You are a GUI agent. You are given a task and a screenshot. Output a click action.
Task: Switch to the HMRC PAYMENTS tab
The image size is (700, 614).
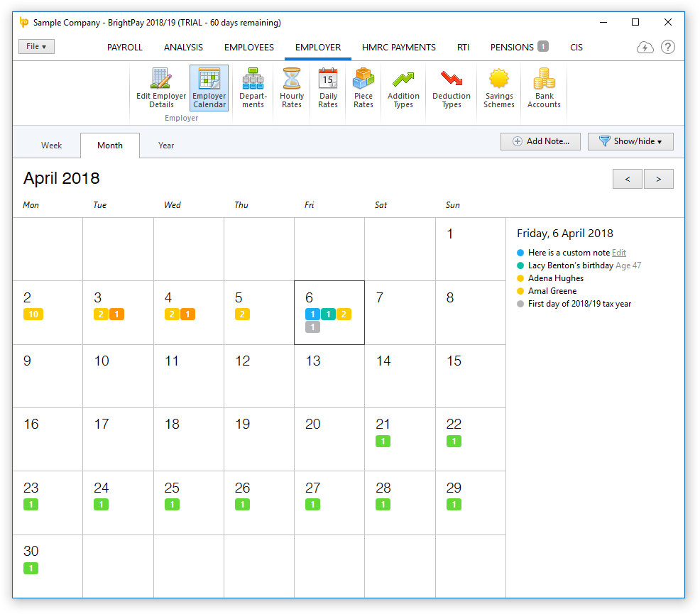pos(399,48)
